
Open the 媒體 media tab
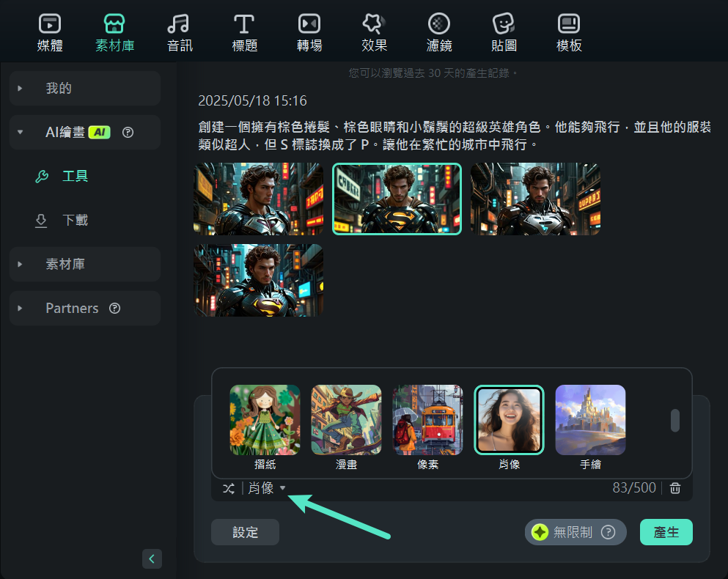point(50,33)
